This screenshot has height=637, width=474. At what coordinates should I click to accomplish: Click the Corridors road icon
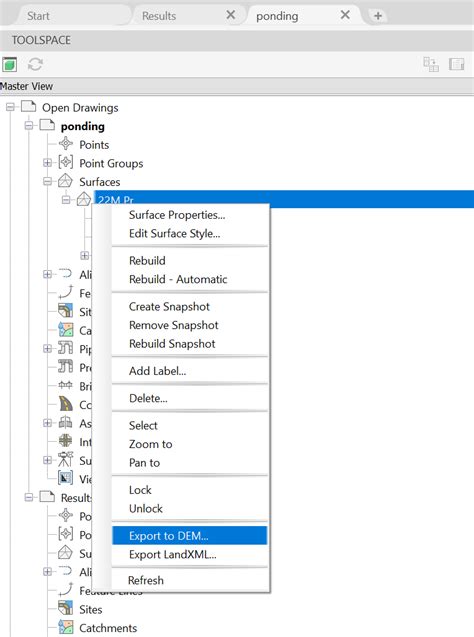tap(66, 404)
